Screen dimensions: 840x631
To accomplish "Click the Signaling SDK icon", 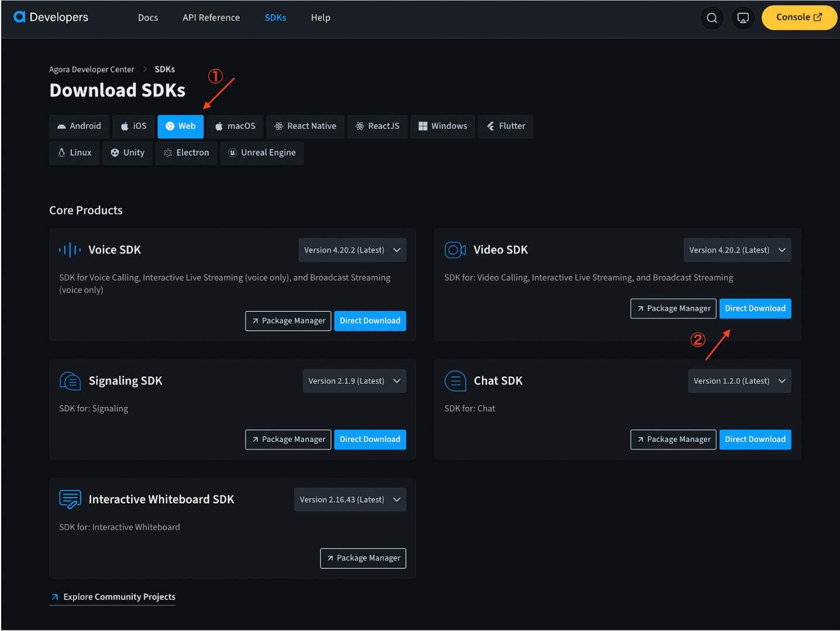I will tap(70, 381).
